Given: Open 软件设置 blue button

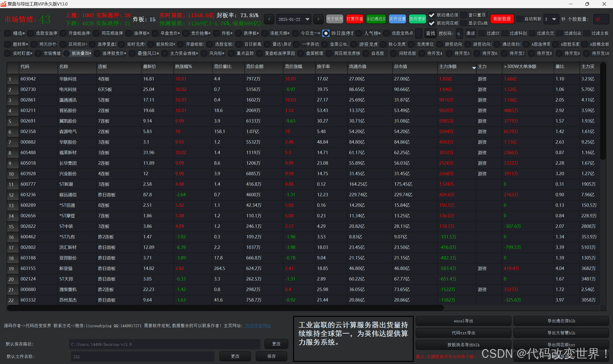Looking at the screenshot, I should pos(397,19).
